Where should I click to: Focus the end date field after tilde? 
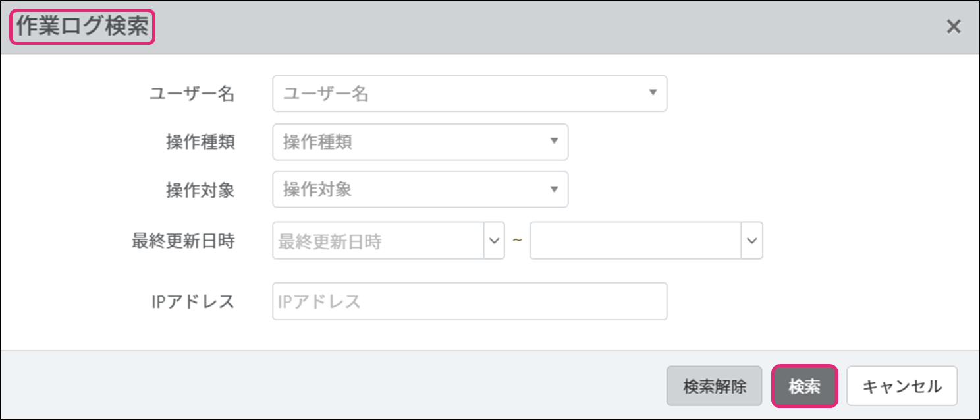coord(636,241)
